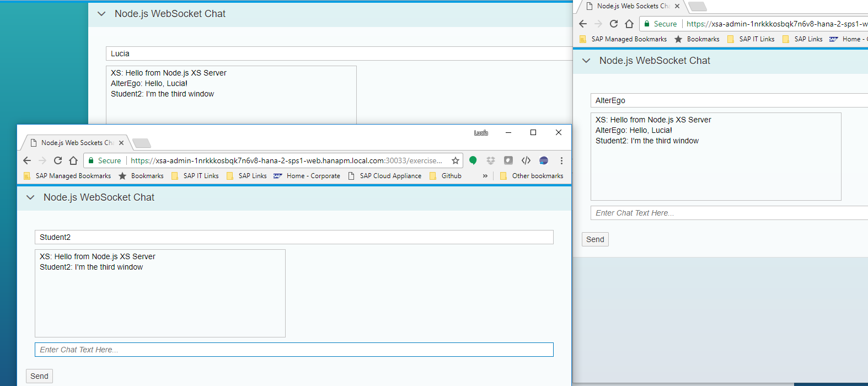
Task: Send message in AlterEgo window
Action: (x=595, y=239)
